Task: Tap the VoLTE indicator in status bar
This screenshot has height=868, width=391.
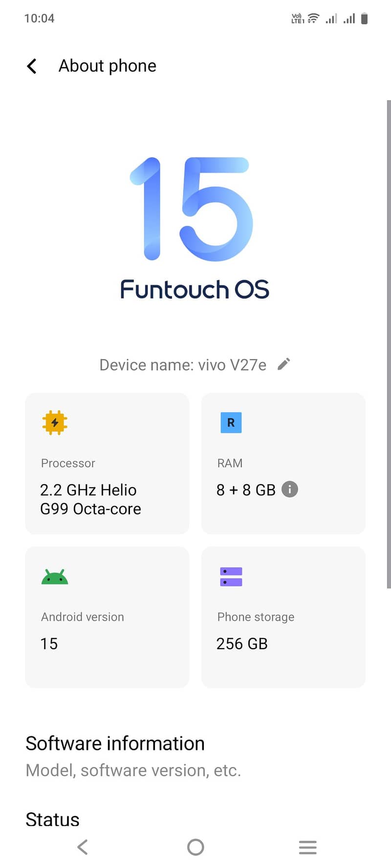Action: [297, 19]
